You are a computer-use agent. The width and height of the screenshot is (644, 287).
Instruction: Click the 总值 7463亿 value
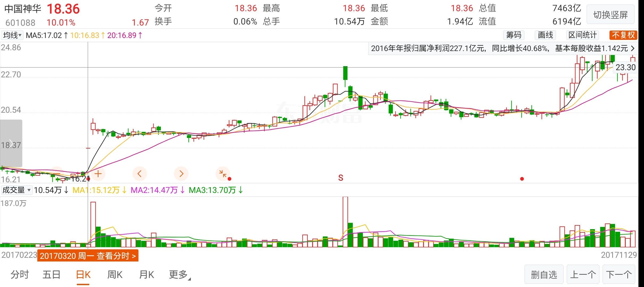pyautogui.click(x=566, y=8)
